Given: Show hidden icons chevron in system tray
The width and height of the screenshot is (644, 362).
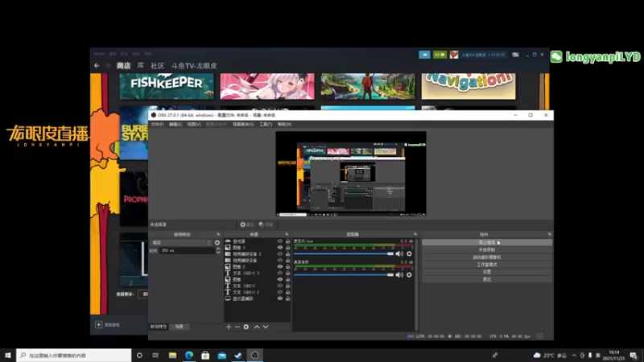Looking at the screenshot, I should [574, 356].
